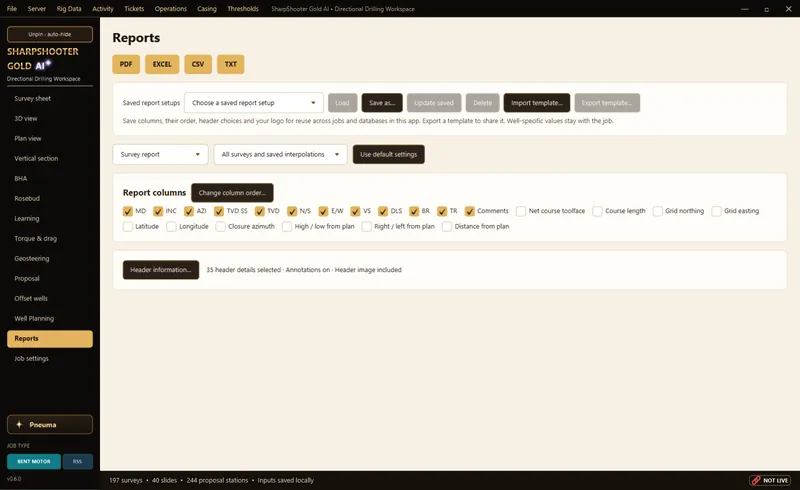Enable Grid northing column
Image resolution: width=800 pixels, height=490 pixels.
658,211
